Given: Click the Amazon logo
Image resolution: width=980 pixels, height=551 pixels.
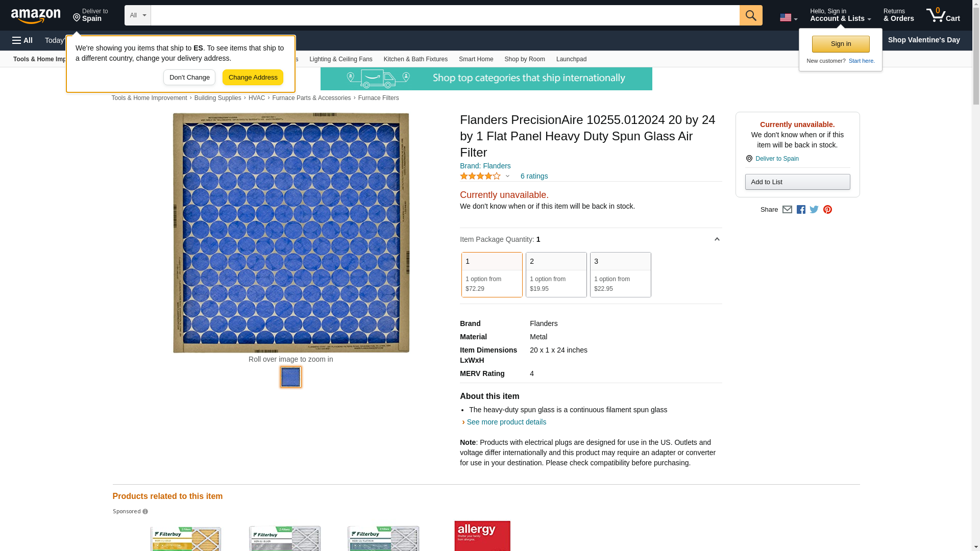Looking at the screenshot, I should (x=36, y=16).
